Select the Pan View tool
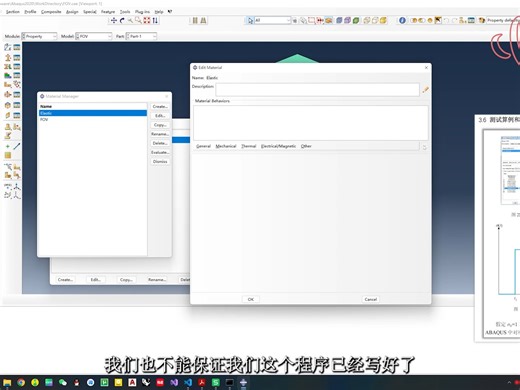The width and height of the screenshot is (520, 390). (114, 21)
